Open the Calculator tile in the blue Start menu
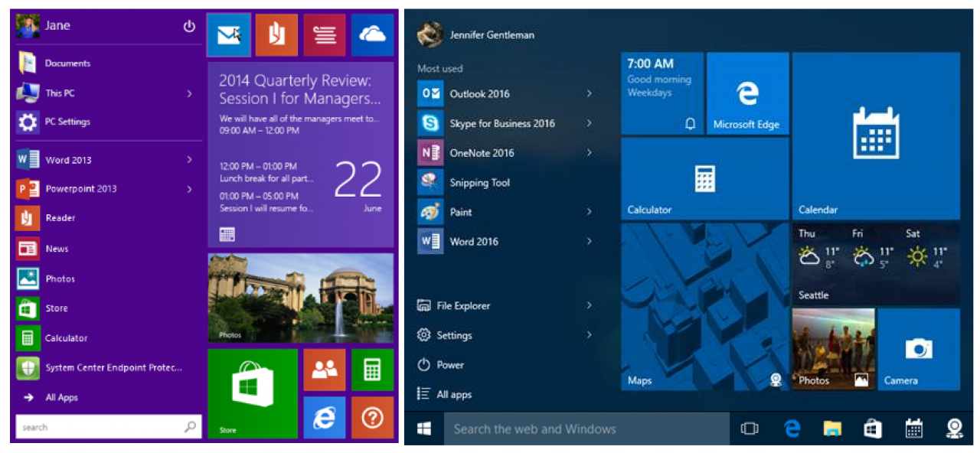This screenshot has height=453, width=980. pyautogui.click(x=704, y=179)
